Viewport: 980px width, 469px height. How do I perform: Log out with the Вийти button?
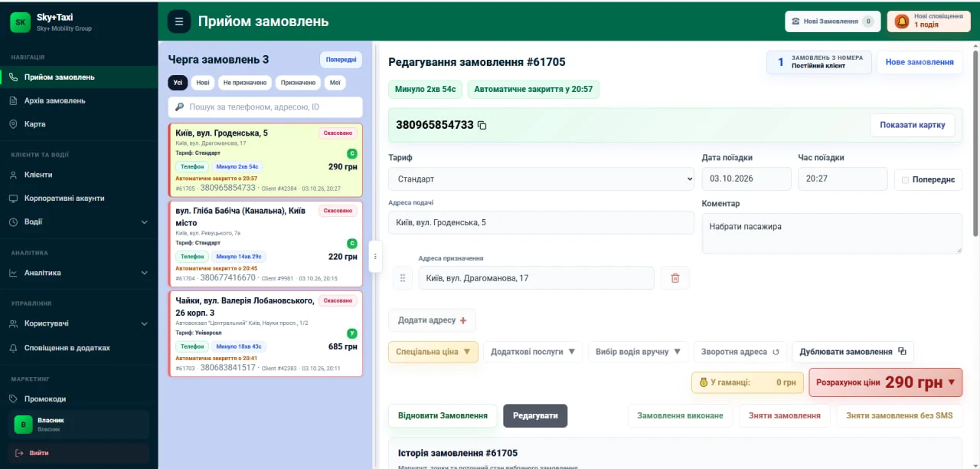[79, 453]
